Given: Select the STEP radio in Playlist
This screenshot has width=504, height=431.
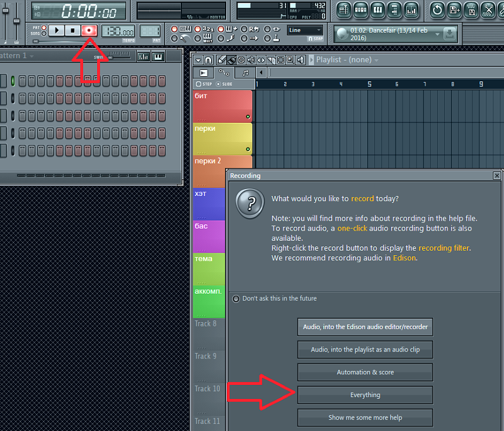Looking at the screenshot, I should tap(198, 84).
